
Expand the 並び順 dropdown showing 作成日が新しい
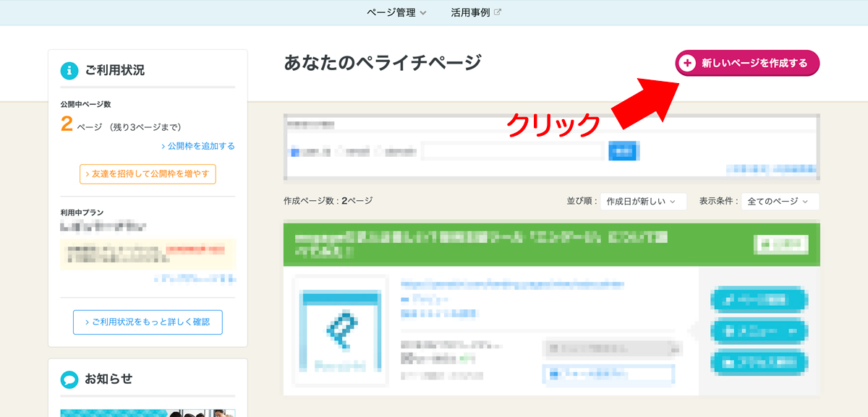[x=642, y=202]
